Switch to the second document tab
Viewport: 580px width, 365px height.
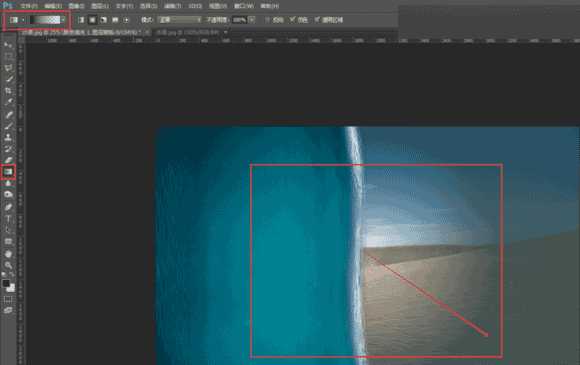pos(188,33)
